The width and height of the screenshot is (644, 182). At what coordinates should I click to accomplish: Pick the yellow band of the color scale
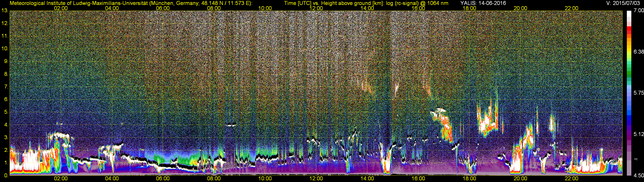(x=629, y=50)
